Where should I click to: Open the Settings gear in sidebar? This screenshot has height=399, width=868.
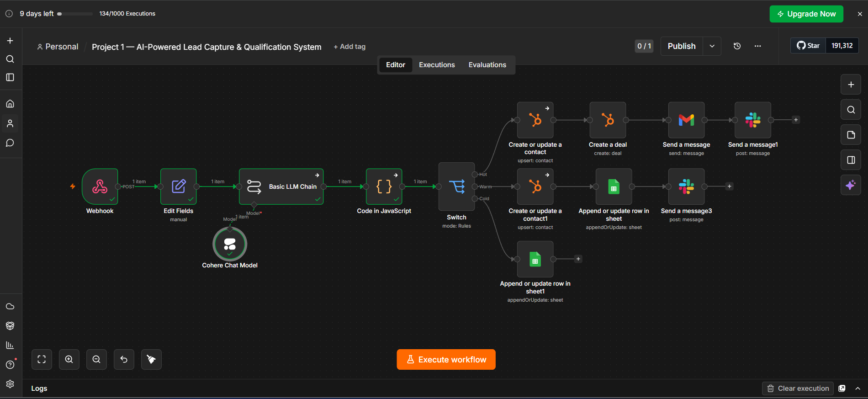tap(10, 384)
